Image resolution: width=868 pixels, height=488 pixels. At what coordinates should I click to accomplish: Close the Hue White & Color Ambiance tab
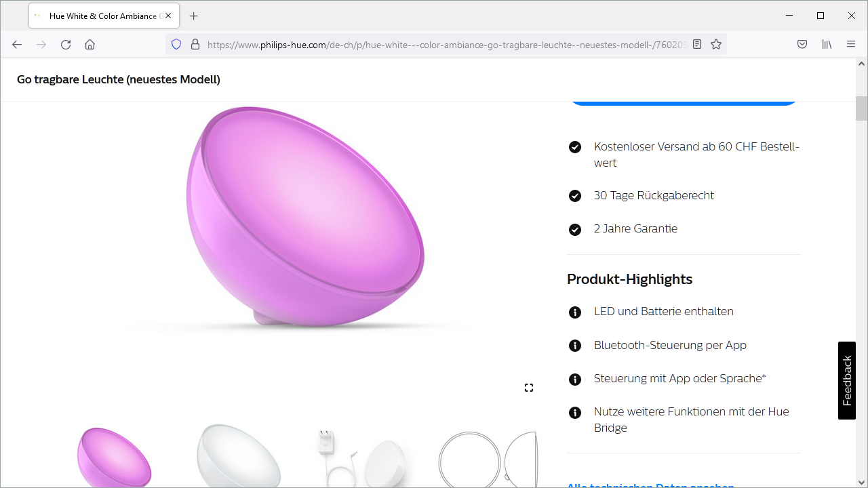pyautogui.click(x=168, y=16)
